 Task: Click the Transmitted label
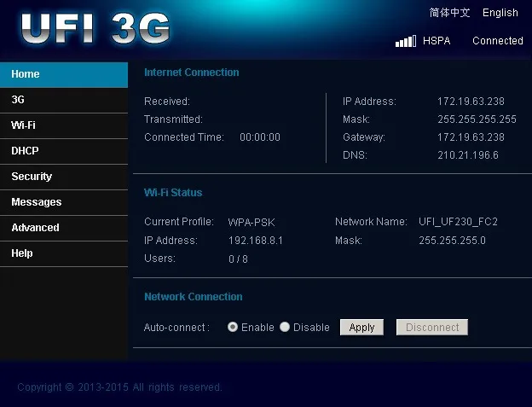coord(173,119)
